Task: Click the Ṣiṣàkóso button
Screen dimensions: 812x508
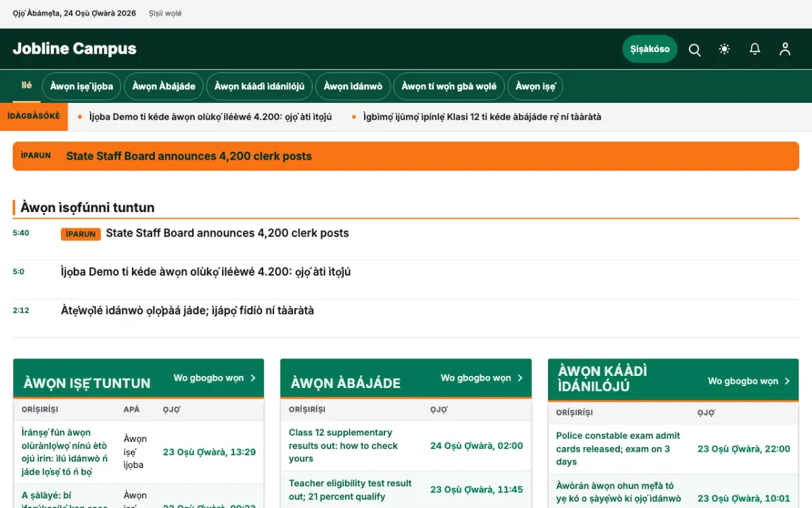Action: tap(650, 49)
